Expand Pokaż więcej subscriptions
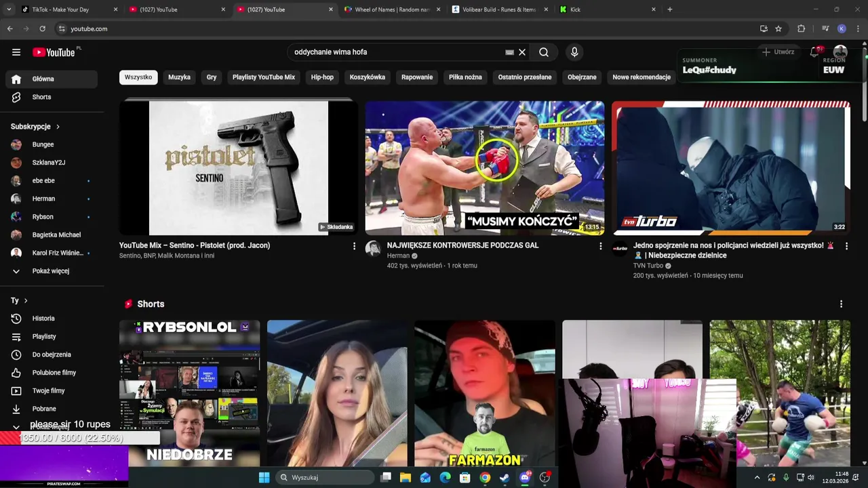868x488 pixels. (x=52, y=271)
